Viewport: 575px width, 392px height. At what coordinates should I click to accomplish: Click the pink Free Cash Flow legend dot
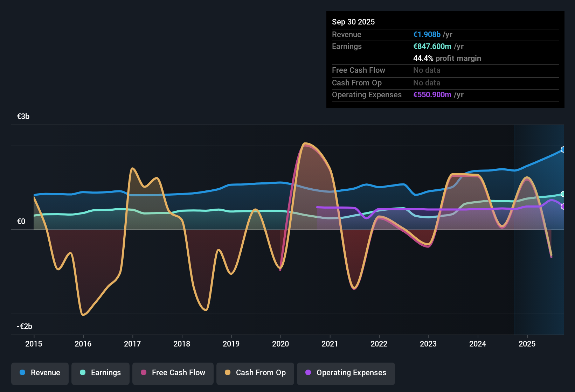tap(143, 373)
